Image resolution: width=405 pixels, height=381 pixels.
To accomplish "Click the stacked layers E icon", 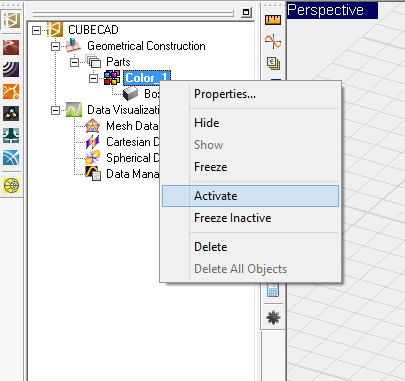I will [x=273, y=63].
